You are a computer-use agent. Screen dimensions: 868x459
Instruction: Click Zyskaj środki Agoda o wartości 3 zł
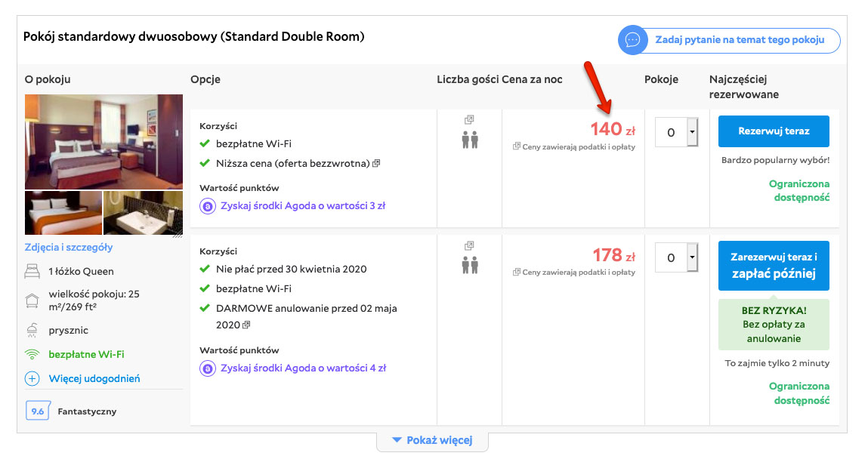(303, 206)
